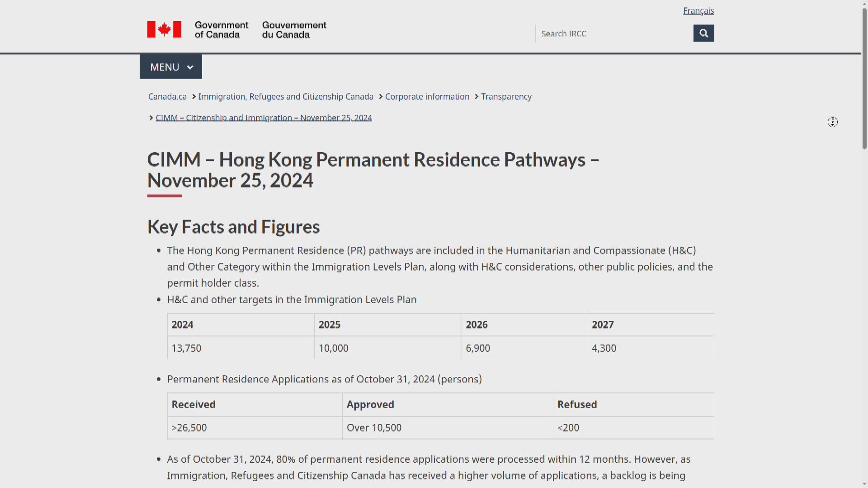Click chevron before Corporate information breadcrumb
Viewport: 868px width, 488px height.
[x=381, y=97]
